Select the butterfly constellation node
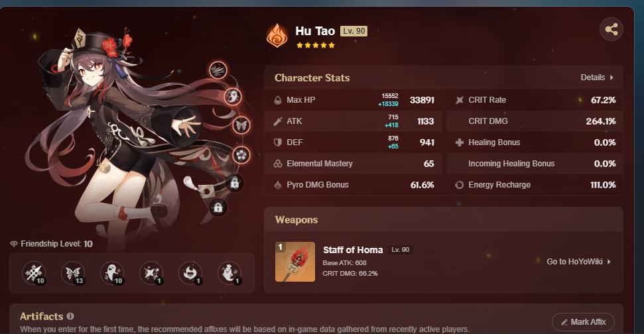The image size is (644, 334). point(241,125)
